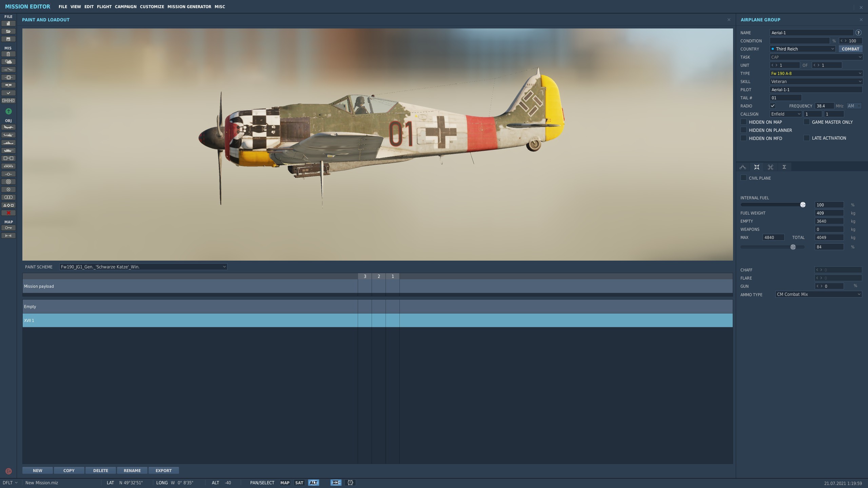Click the map key options icon
Screen dimensions: 868x488
[x=8, y=228]
